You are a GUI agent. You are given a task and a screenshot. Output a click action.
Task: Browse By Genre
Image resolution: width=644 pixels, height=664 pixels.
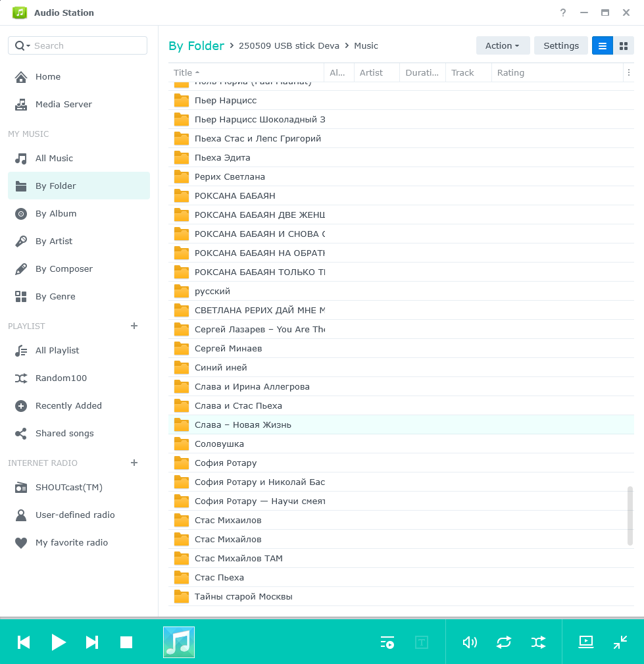click(x=79, y=296)
